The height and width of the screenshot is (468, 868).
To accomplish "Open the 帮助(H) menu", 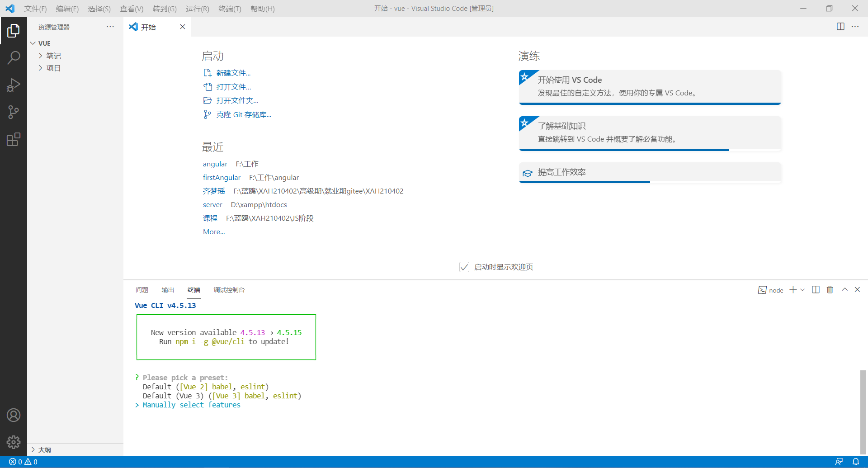I will pyautogui.click(x=263, y=9).
